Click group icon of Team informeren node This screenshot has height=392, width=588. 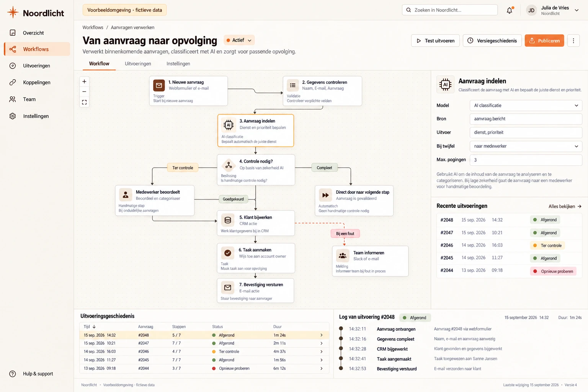343,255
